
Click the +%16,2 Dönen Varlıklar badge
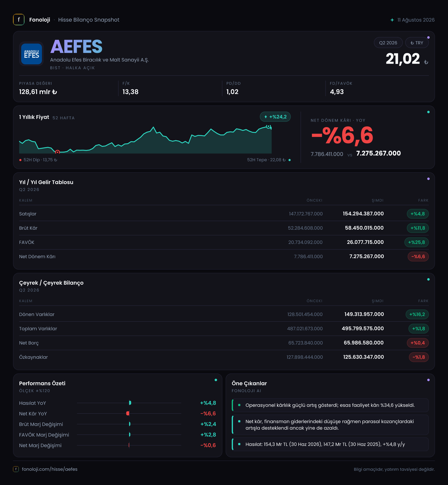417,314
